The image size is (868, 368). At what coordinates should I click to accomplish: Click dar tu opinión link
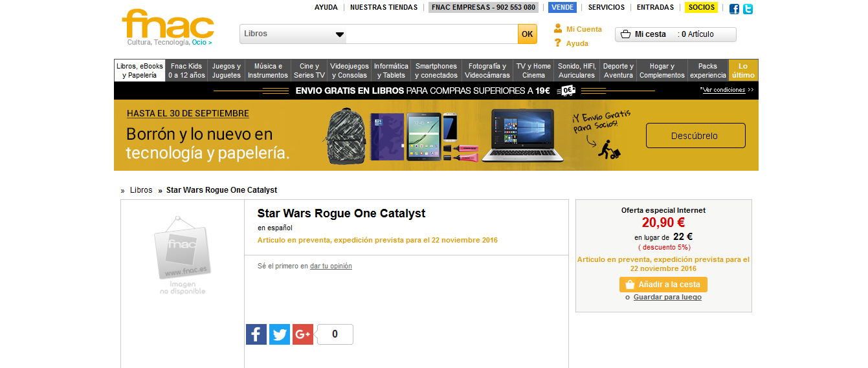pyautogui.click(x=331, y=266)
